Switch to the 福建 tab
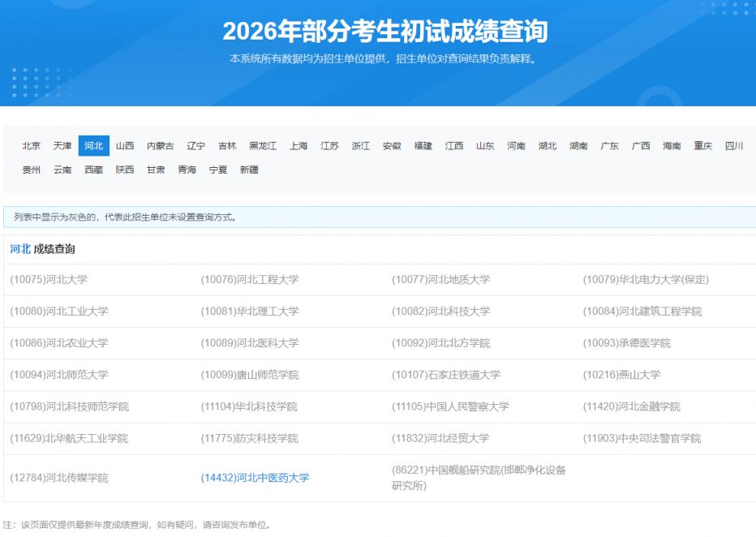This screenshot has height=537, width=756. point(423,145)
